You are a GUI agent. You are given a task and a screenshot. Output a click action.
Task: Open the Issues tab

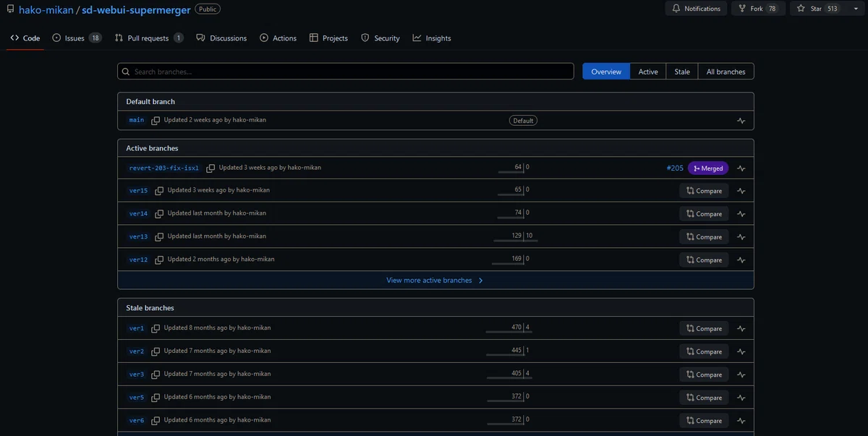point(77,38)
